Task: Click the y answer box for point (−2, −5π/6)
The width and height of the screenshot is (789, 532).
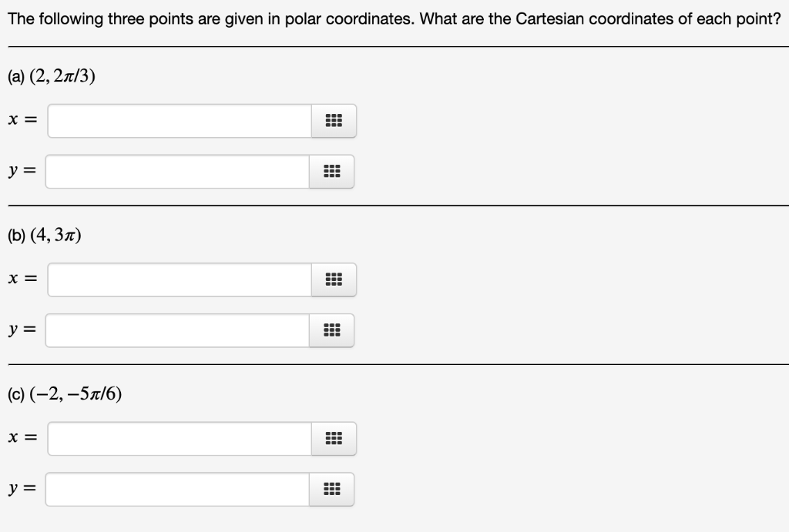Action: click(177, 489)
